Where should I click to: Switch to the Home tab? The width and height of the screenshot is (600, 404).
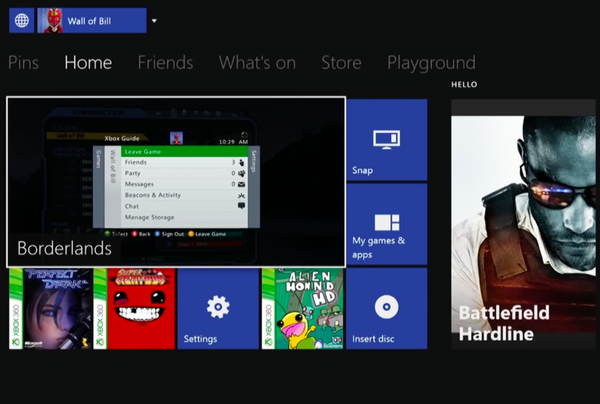coord(88,62)
